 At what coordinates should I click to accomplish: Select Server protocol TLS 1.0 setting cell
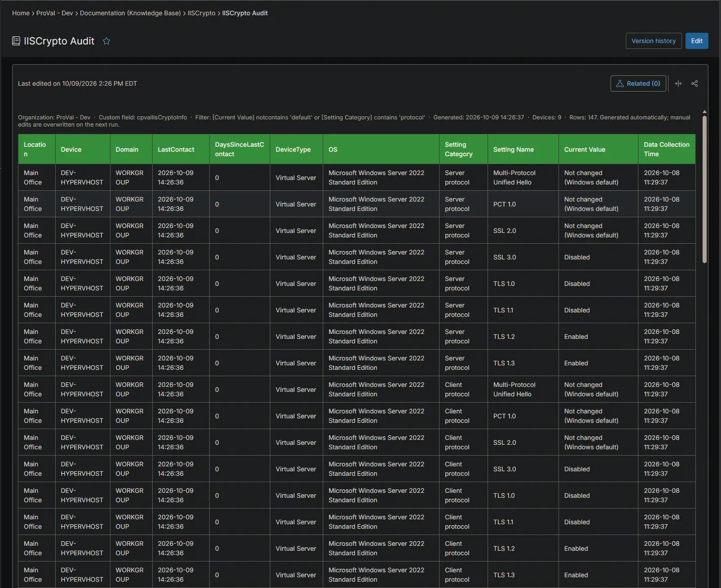point(523,284)
